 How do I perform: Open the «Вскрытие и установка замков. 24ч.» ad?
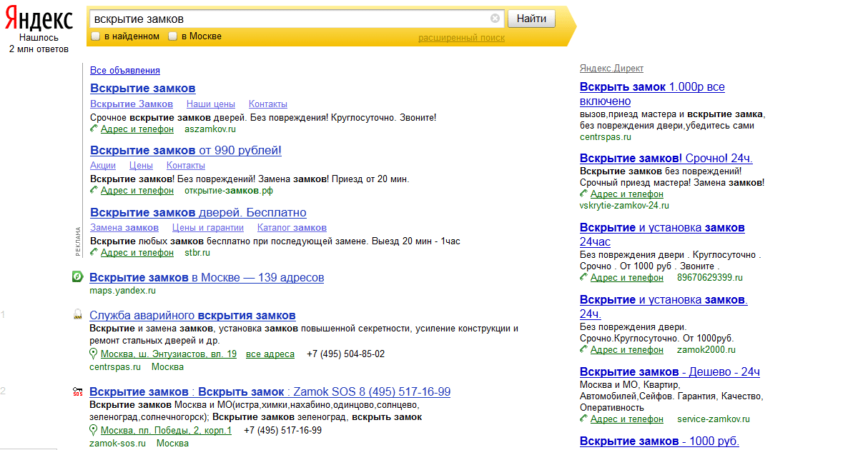[664, 307]
